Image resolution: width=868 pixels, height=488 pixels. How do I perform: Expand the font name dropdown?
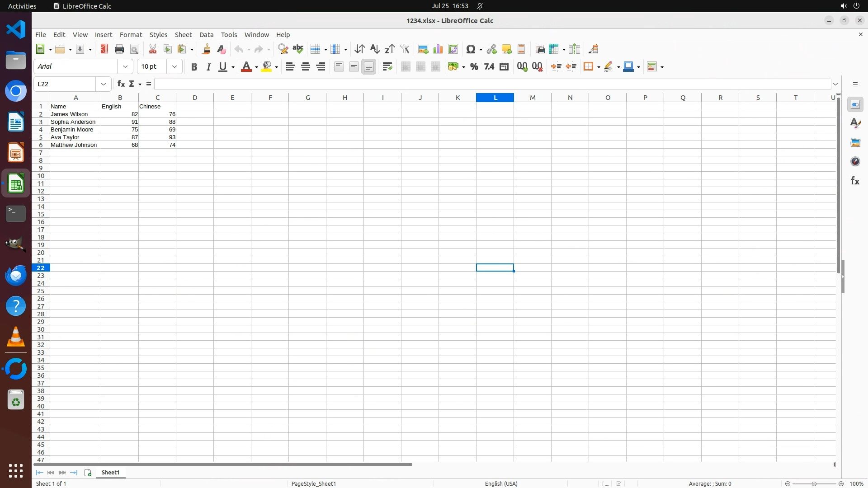coord(125,67)
